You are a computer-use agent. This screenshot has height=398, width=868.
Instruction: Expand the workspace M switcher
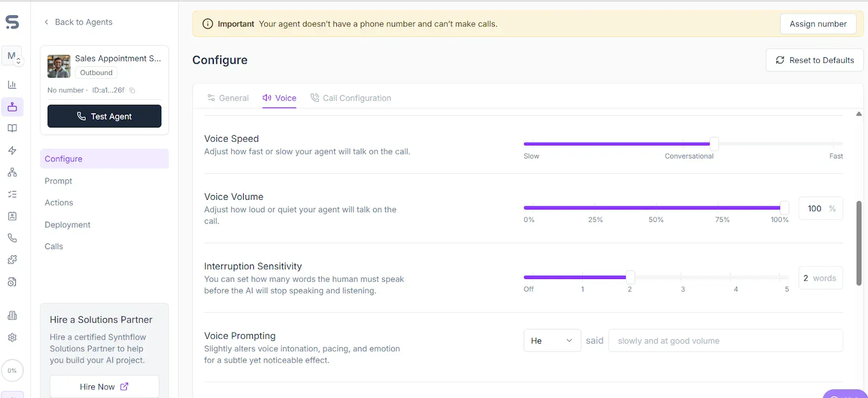[x=12, y=56]
